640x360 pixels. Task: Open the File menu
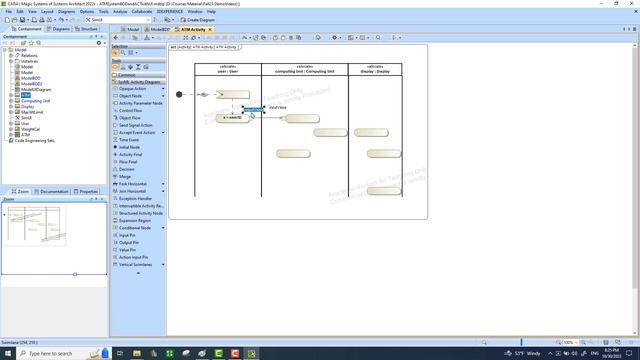point(9,11)
